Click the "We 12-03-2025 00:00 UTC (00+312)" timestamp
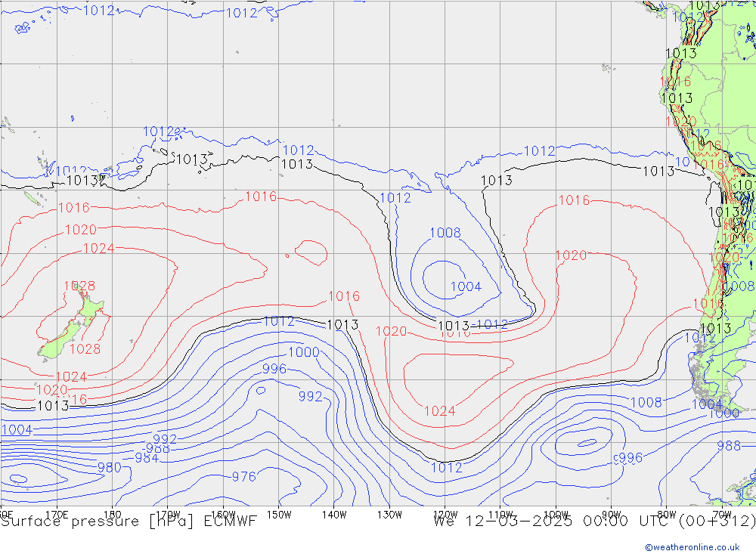The height and width of the screenshot is (554, 756). [594, 522]
